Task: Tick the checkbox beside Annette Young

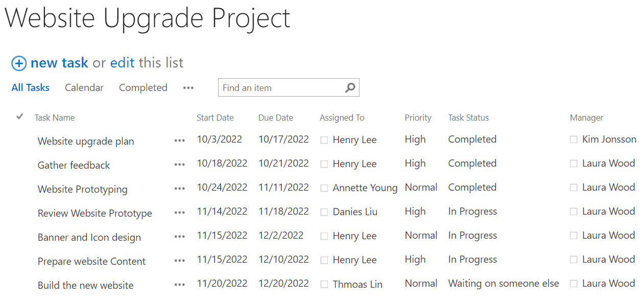Action: point(324,189)
